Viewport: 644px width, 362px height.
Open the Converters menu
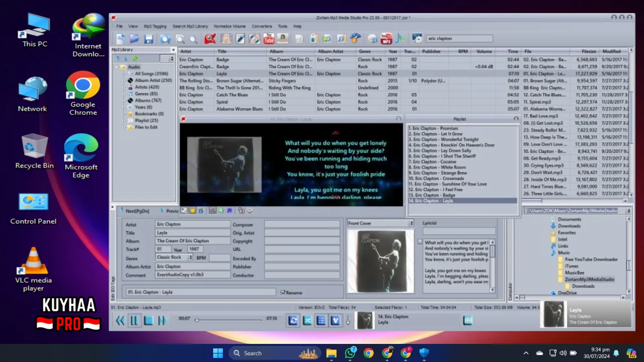[x=262, y=26]
